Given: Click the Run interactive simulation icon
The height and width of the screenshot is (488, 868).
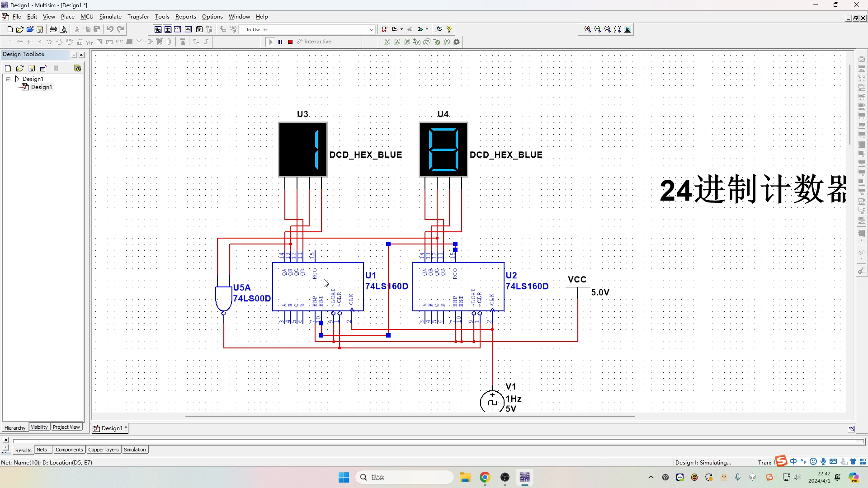Looking at the screenshot, I should point(270,41).
